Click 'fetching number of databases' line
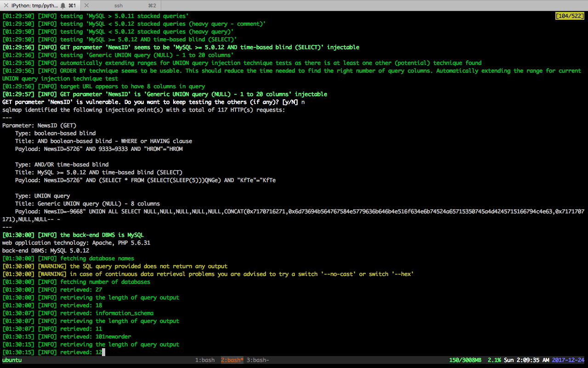 (x=76, y=282)
